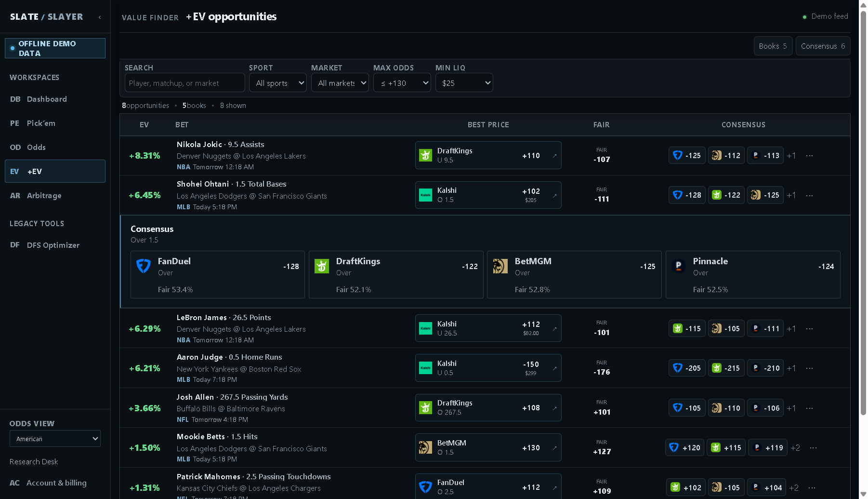The image size is (868, 499).
Task: Click FanDuel icon in Jokic consensus row
Action: tap(677, 155)
